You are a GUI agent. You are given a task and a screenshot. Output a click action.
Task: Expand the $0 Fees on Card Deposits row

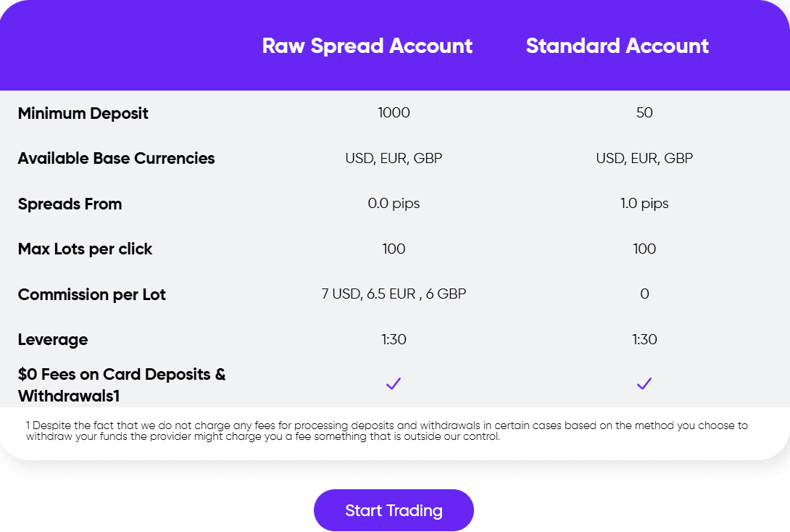coord(122,383)
